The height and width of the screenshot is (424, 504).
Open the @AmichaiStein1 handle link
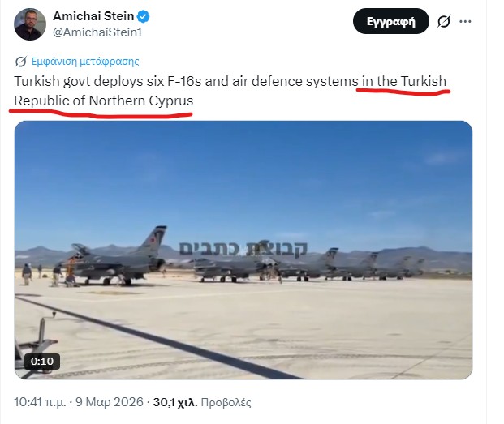(97, 32)
